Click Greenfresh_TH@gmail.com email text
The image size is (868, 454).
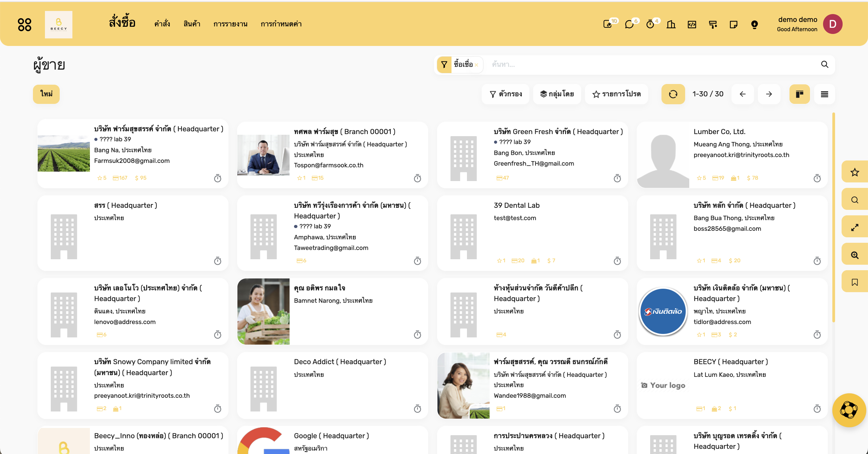coord(534,164)
